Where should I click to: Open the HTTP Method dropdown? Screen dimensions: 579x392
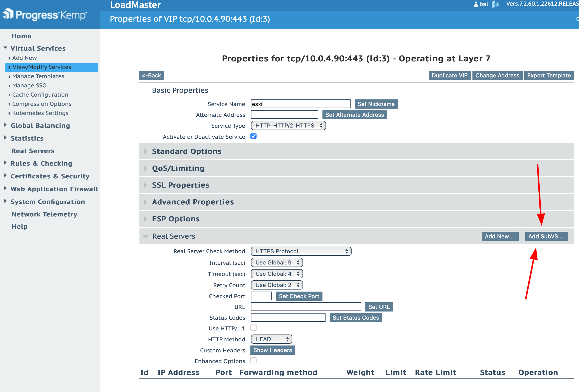[271, 339]
